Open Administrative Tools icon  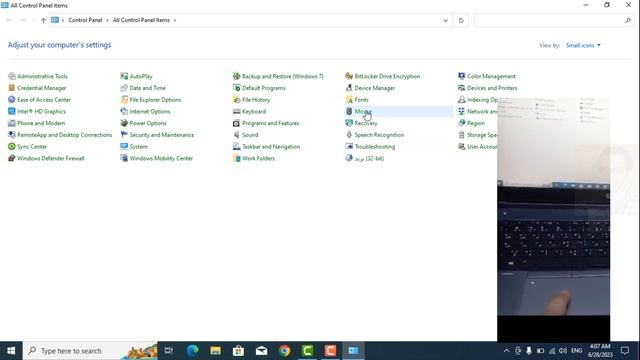pos(12,76)
